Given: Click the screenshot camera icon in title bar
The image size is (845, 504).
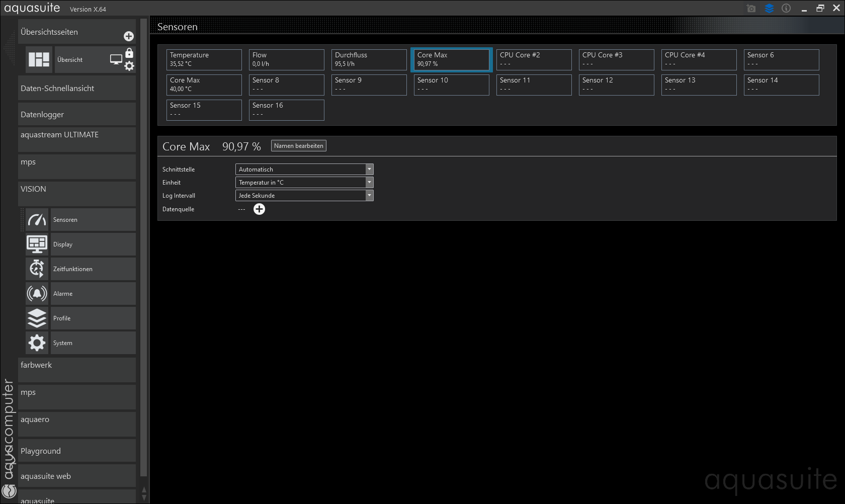Looking at the screenshot, I should pos(751,9).
